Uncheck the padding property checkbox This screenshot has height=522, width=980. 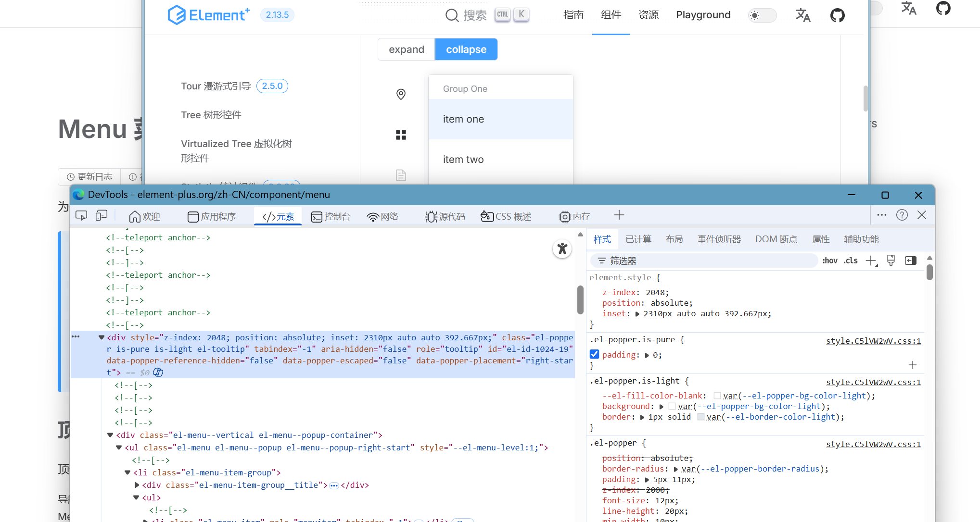(x=595, y=355)
